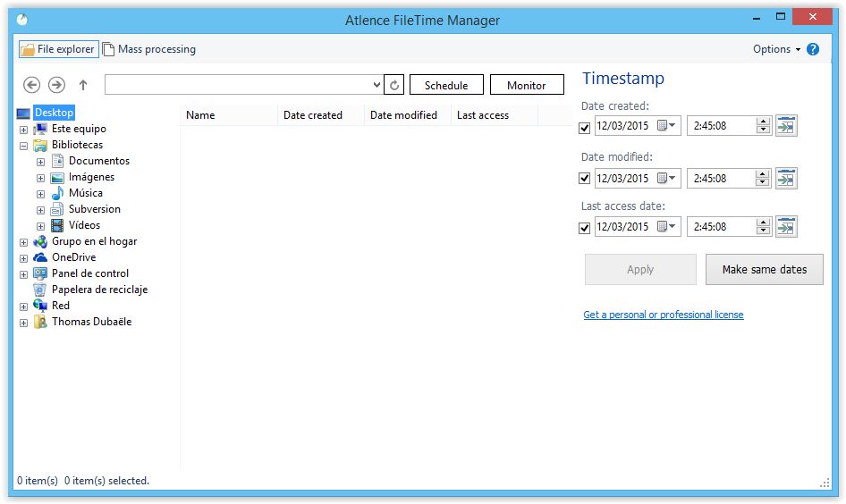This screenshot has width=846, height=504.
Task: Open the Options dropdown menu
Action: click(x=777, y=49)
